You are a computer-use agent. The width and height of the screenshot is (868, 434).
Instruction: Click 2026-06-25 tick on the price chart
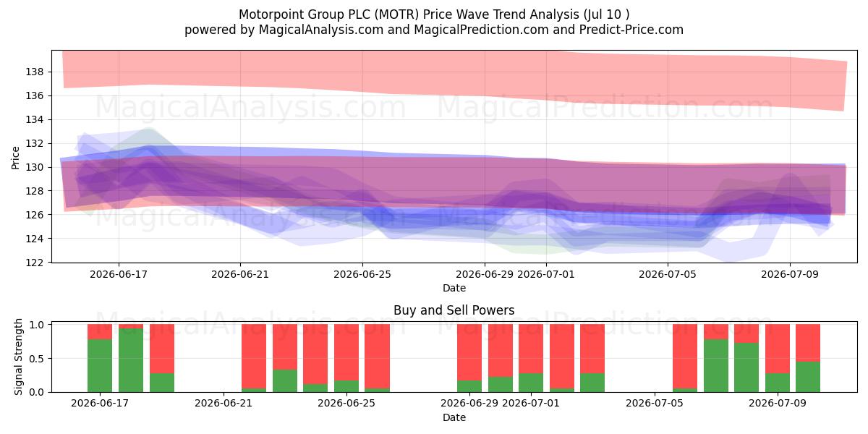[362, 274]
